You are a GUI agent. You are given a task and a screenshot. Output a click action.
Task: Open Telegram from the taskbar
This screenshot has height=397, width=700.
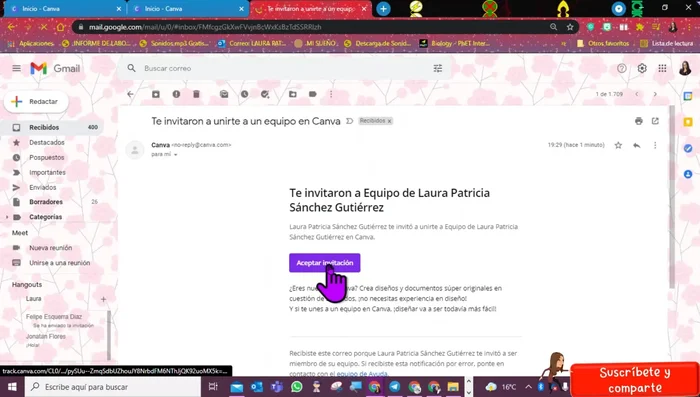tap(395, 387)
